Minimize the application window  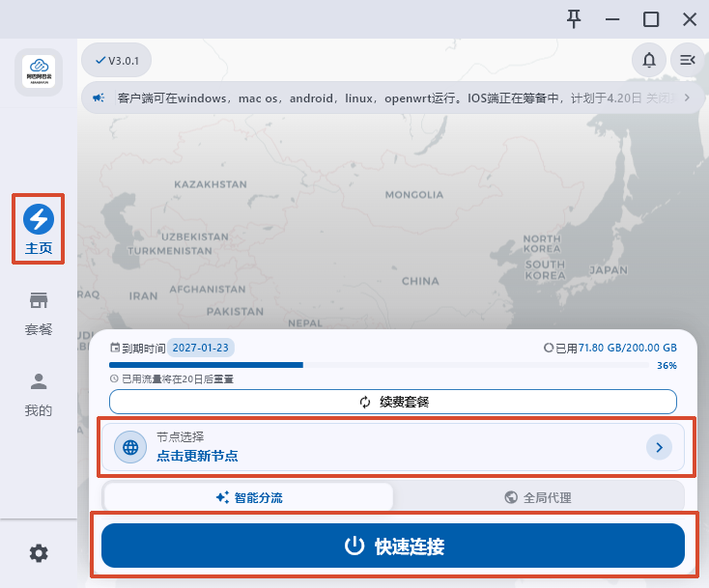[x=612, y=19]
